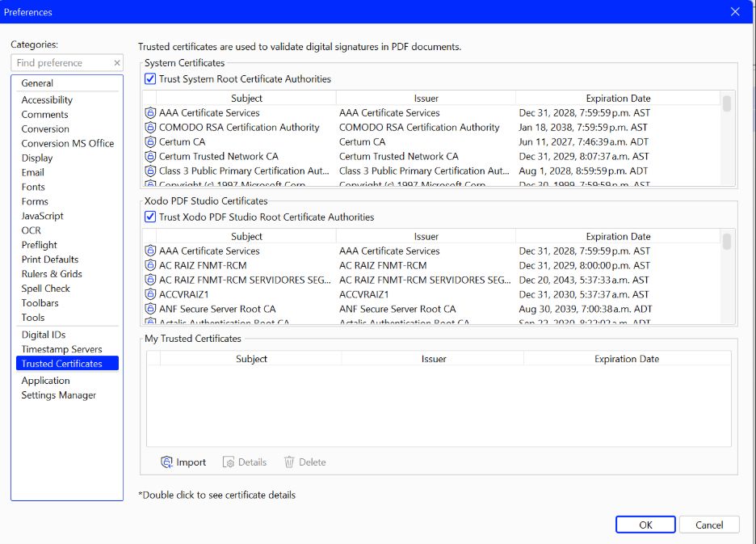
Task: Click the Cancel button
Action: [709, 525]
